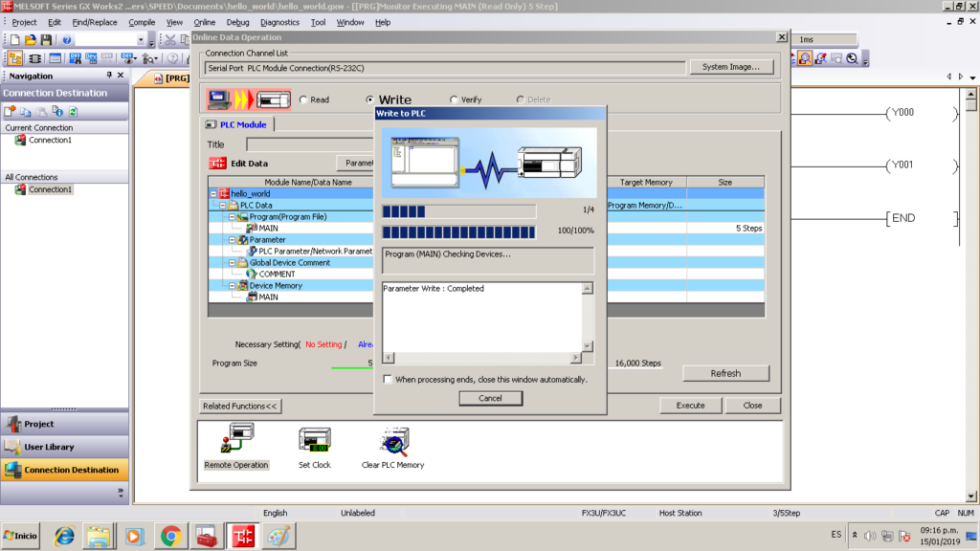980x551 pixels.
Task: Collapse the hello_world tree node
Action: tap(213, 193)
